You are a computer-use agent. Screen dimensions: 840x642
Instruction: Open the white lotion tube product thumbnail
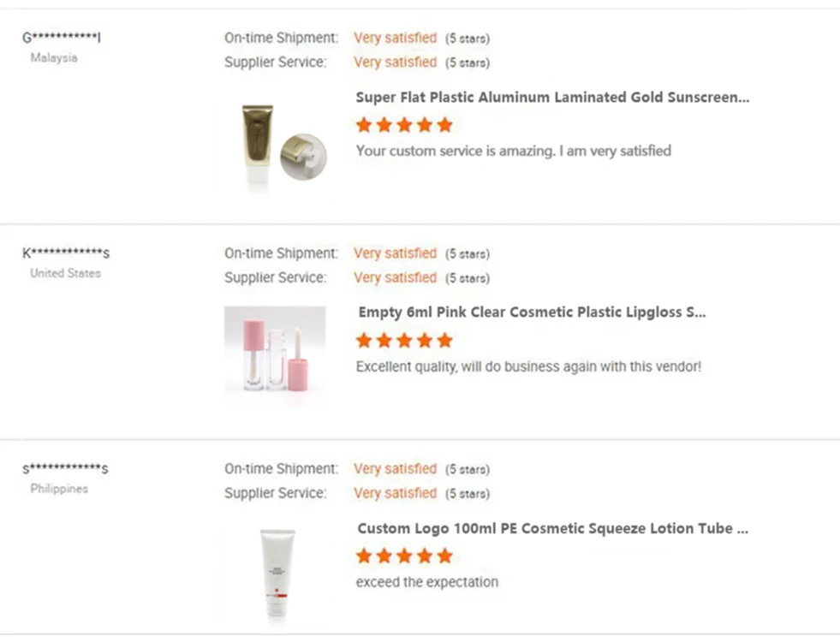click(274, 572)
